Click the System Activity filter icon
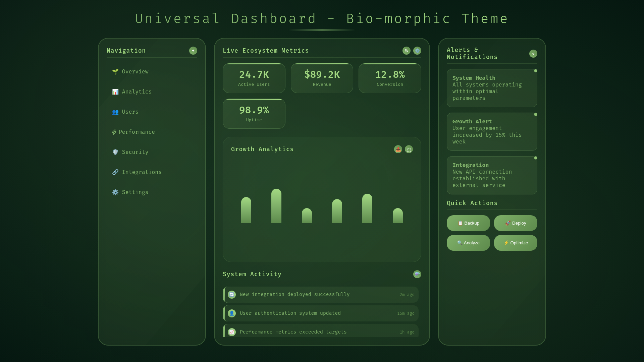This screenshot has height=362, width=644. [417, 274]
